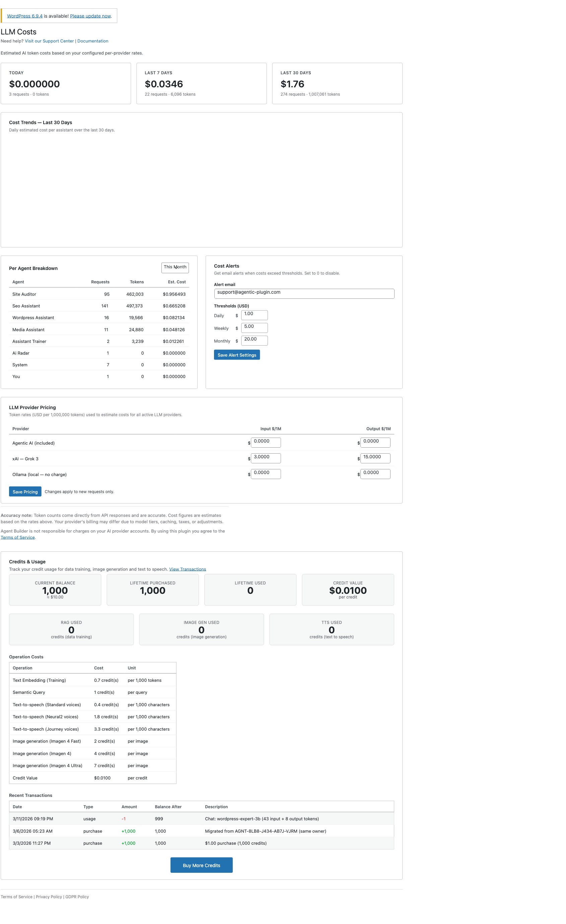566x924 pixels.
Task: Open Terms of Service in the accuracy note
Action: [18, 537]
